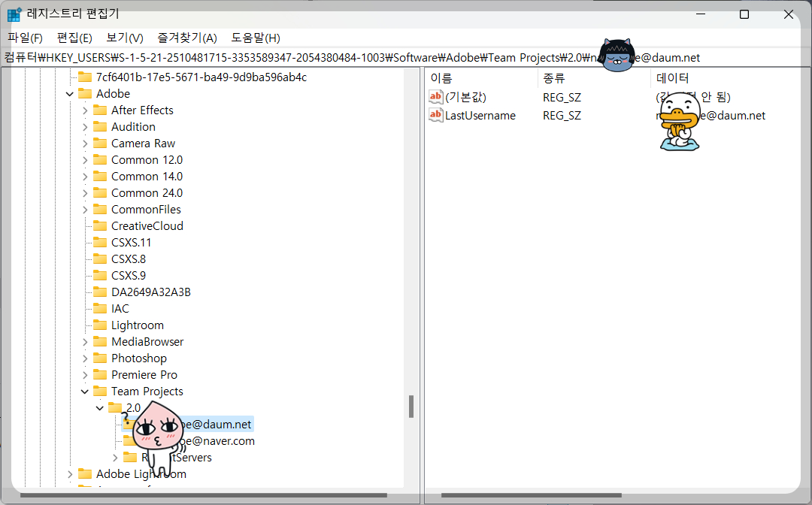Click the Registry Editor app icon in title bar

click(x=14, y=14)
